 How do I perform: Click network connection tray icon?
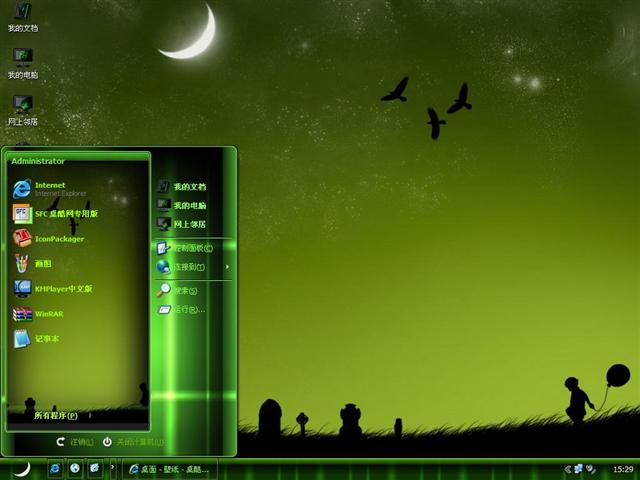(579, 469)
